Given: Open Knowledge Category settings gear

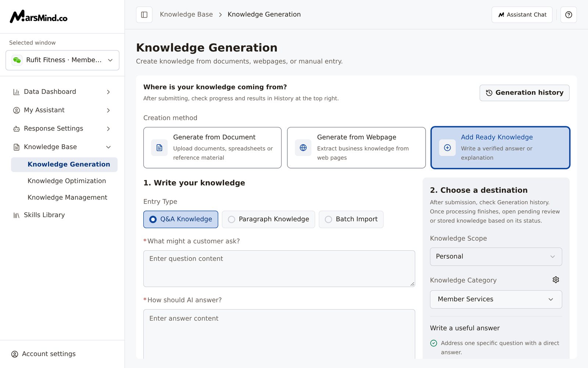Looking at the screenshot, I should pyautogui.click(x=556, y=280).
